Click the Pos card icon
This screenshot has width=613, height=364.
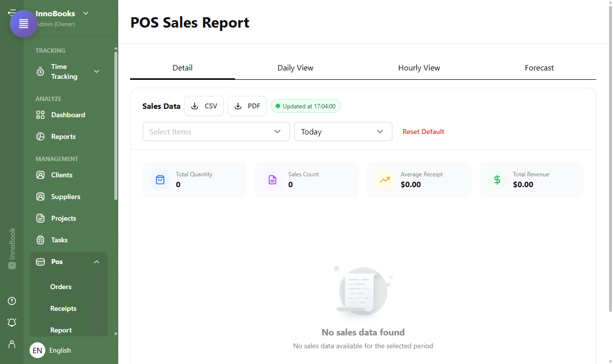pos(40,262)
